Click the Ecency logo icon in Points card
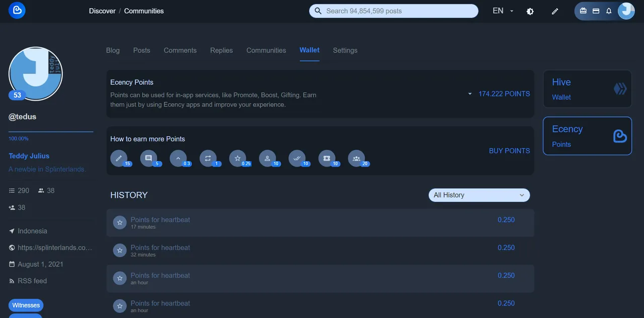The image size is (644, 318). click(x=620, y=136)
